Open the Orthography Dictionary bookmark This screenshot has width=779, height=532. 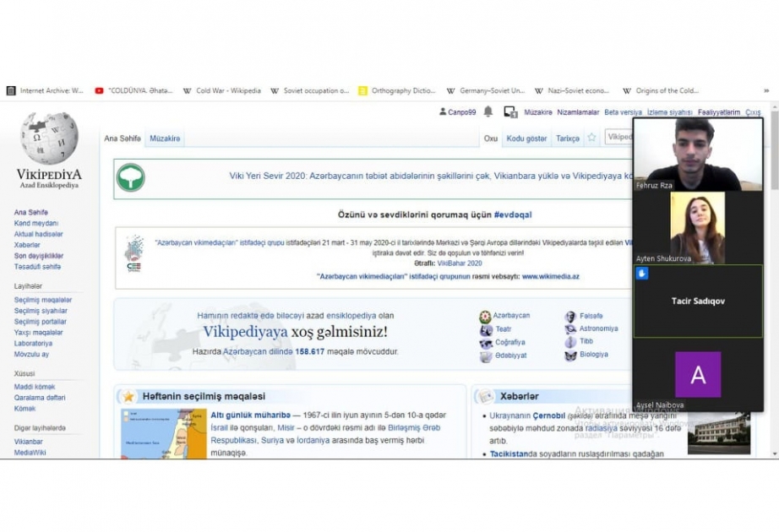(397, 91)
